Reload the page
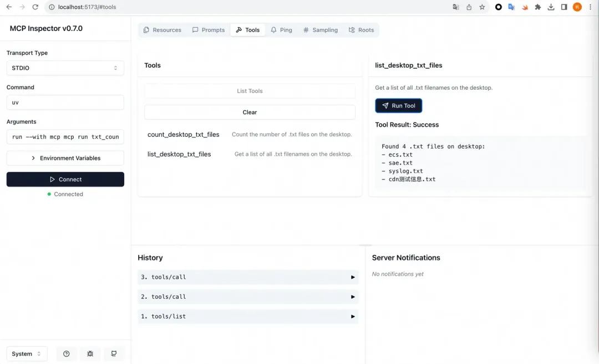 pos(35,7)
